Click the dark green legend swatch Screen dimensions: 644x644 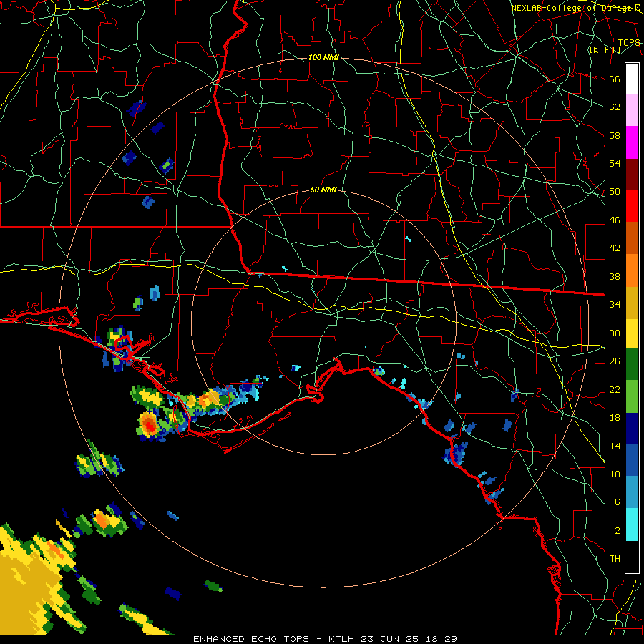point(632,364)
